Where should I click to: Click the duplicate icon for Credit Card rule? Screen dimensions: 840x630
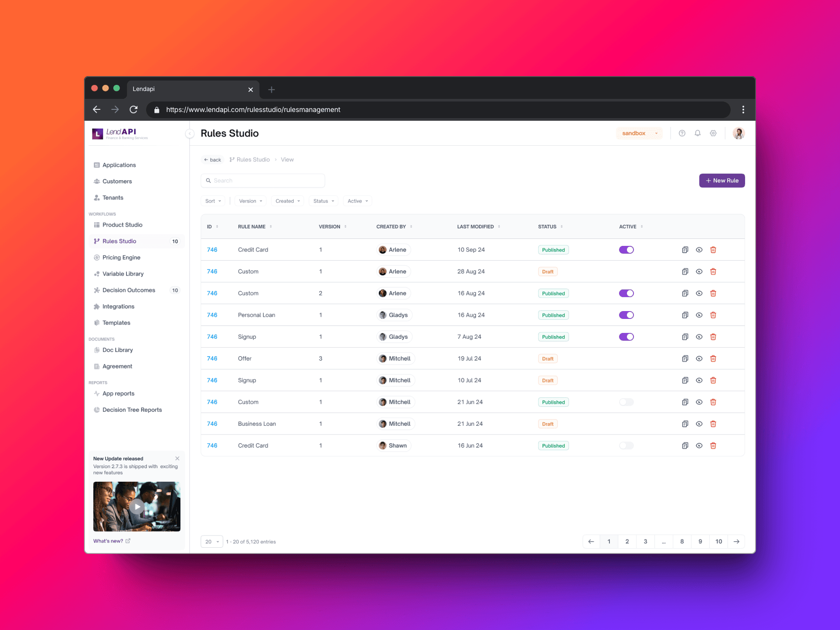click(x=685, y=249)
